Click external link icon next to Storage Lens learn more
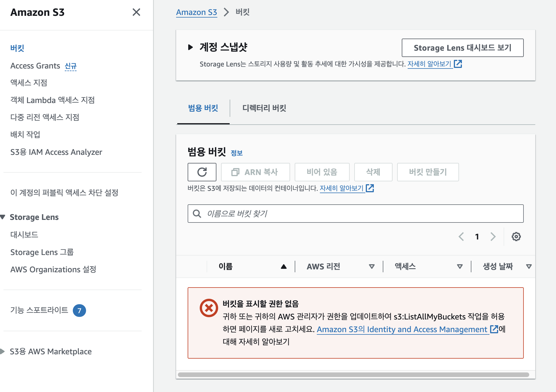The image size is (556, 392). tap(458, 64)
